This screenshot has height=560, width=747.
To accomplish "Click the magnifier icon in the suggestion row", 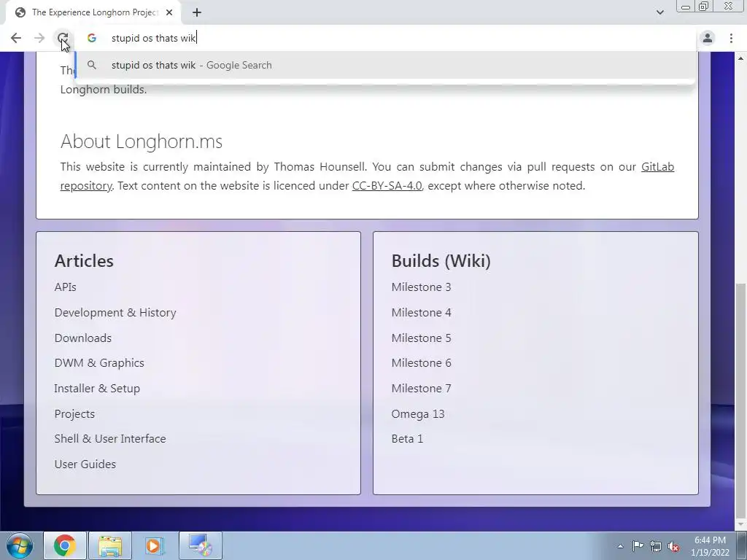I will (x=92, y=65).
